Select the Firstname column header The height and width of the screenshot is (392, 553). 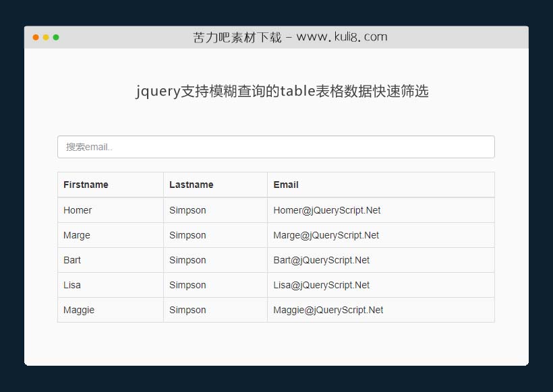click(x=86, y=184)
